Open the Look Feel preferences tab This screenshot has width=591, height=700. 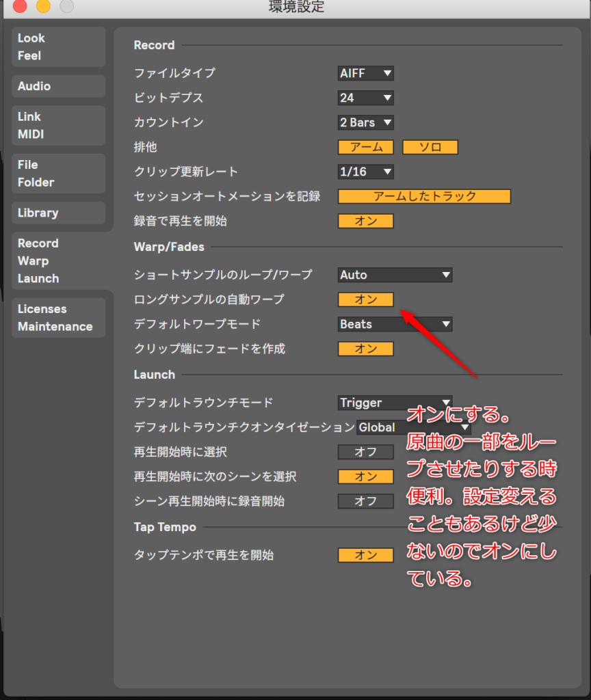(58, 47)
